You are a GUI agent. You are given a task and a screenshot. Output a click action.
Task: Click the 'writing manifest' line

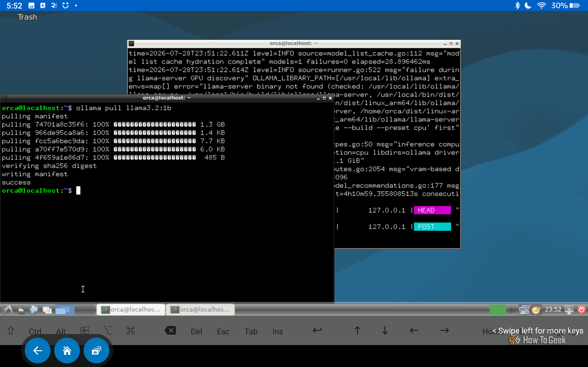pyautogui.click(x=35, y=174)
